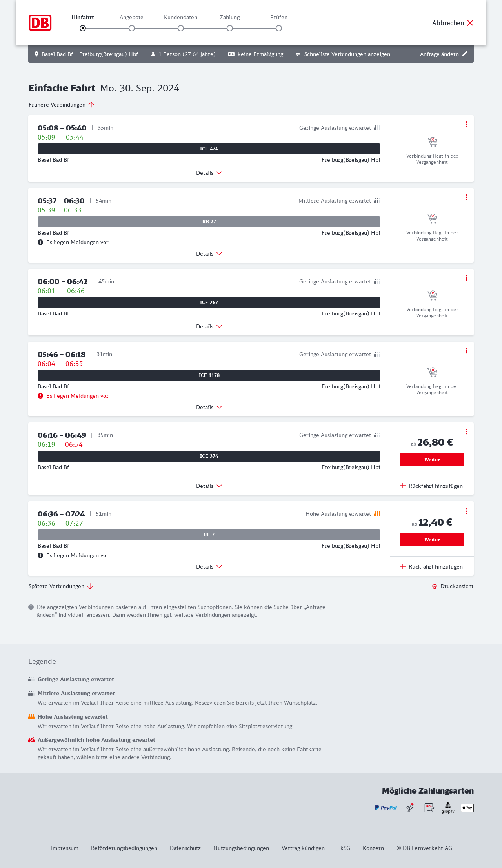Click the printer icon for Druckansicht

point(435,586)
